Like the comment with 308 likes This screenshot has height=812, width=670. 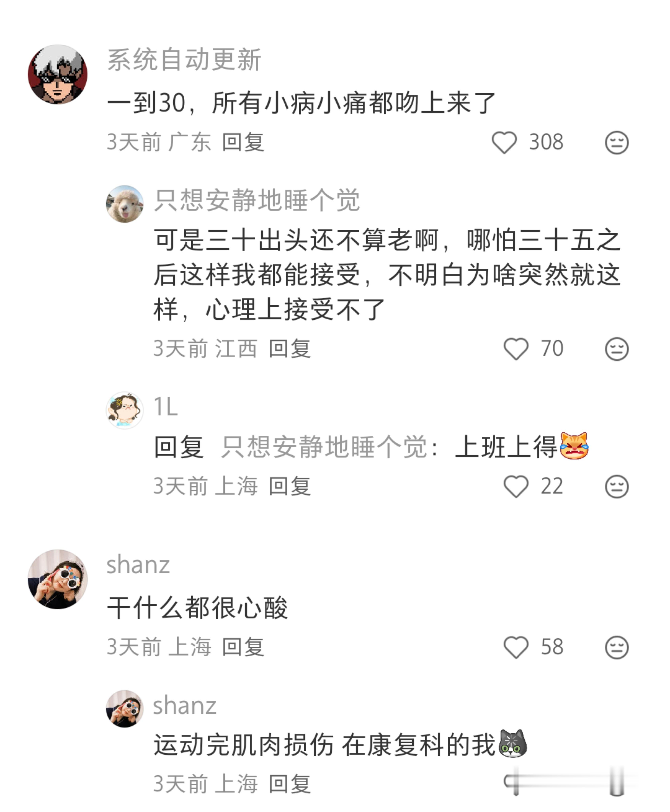504,142
